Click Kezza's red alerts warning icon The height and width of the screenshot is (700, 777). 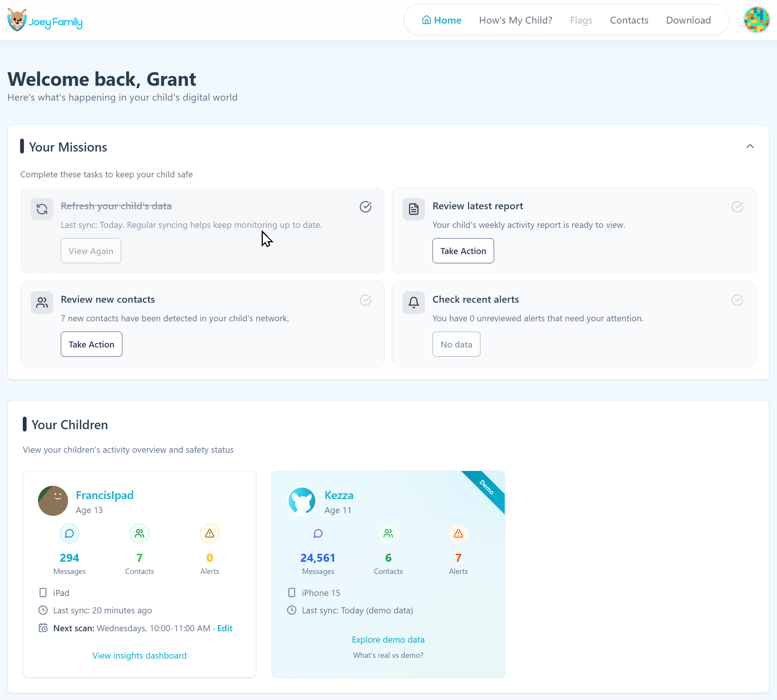(458, 533)
